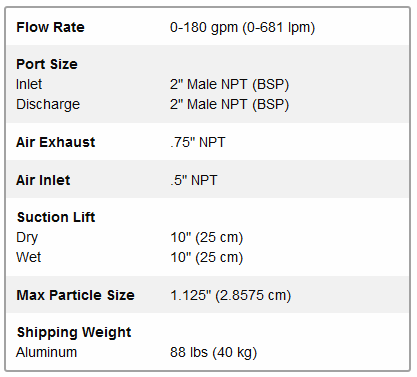Select the Aluminum 88 lbs (40 kg) value

[213, 353]
